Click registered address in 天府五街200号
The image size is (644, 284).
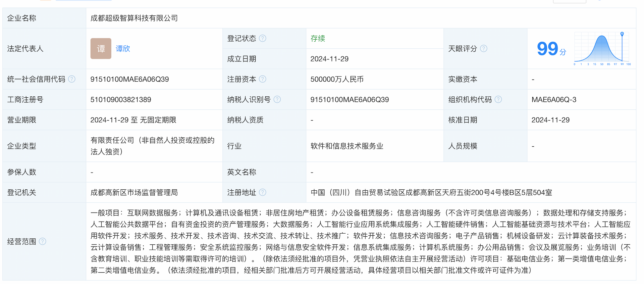pyautogui.click(x=431, y=192)
